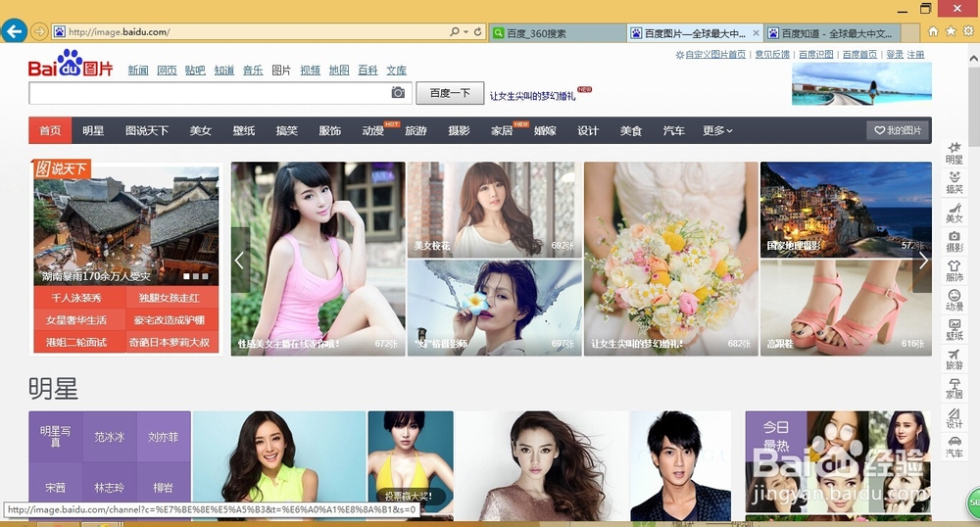
Task: Select 美食 in the category bar
Action: pos(630,130)
